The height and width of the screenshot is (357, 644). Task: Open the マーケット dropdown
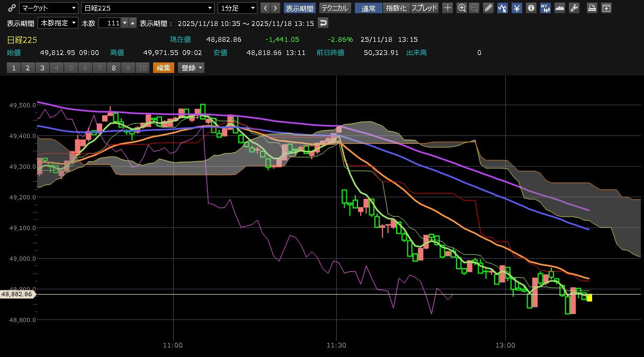coord(48,8)
